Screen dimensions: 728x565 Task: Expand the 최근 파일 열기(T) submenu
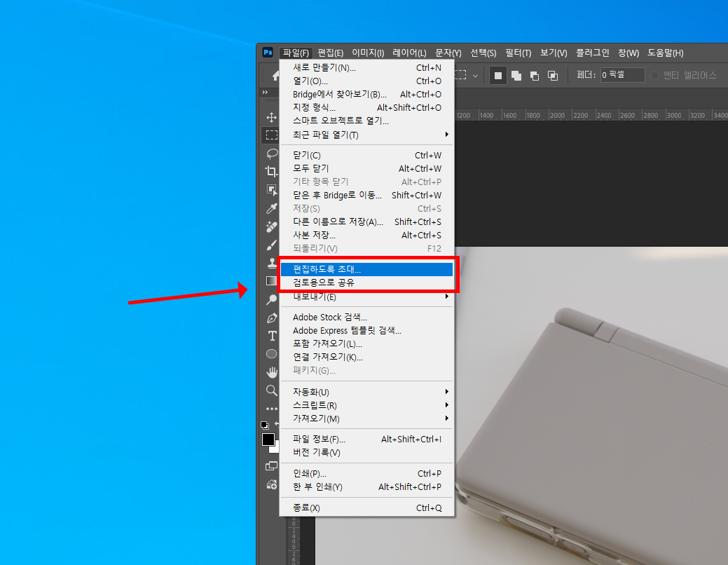pyautogui.click(x=366, y=135)
